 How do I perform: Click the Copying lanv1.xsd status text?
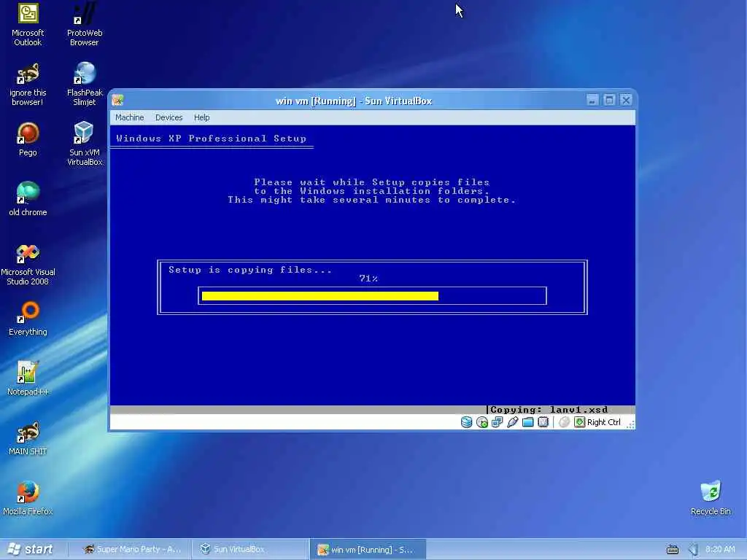pos(549,410)
